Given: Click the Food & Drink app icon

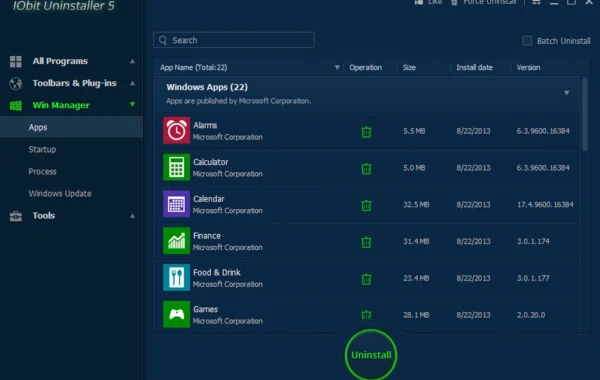Looking at the screenshot, I should 176,277.
